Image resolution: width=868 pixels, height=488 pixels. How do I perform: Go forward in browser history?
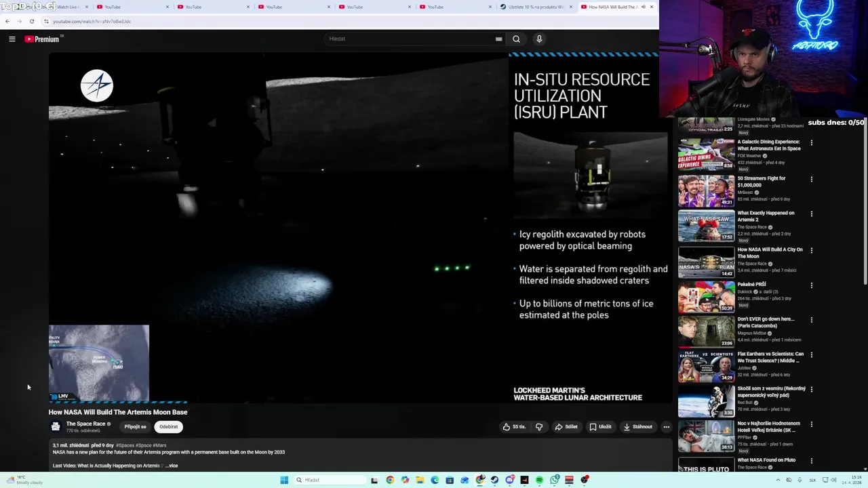pyautogui.click(x=19, y=21)
